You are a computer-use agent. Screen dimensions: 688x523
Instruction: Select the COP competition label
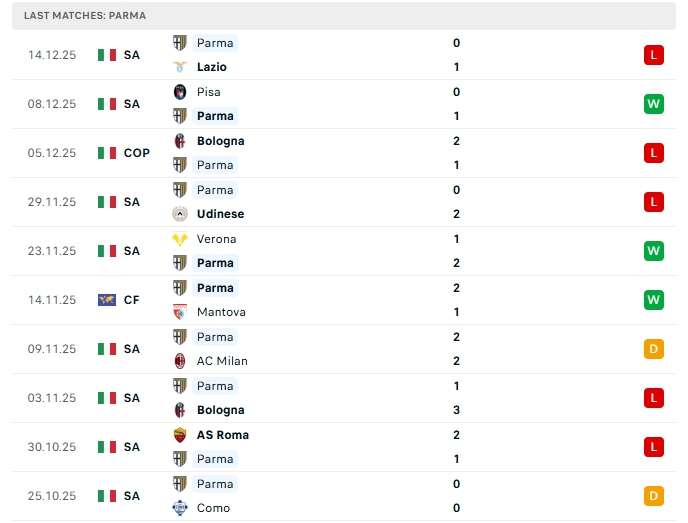pyautogui.click(x=137, y=153)
